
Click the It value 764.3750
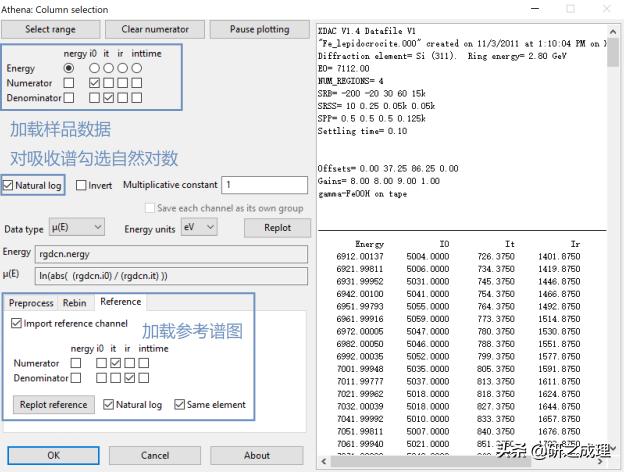coord(496,306)
